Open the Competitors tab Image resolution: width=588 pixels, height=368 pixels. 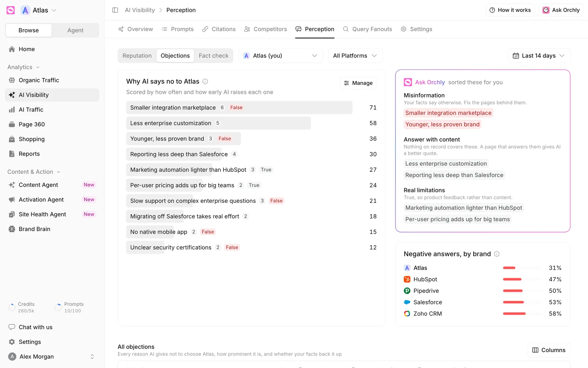[x=265, y=29]
